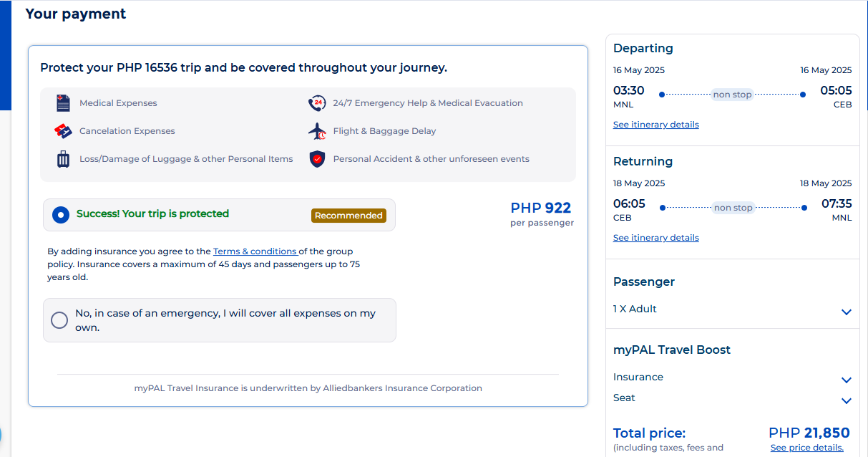The image size is (868, 457).
Task: Expand the Seat details chevron
Action: 847,400
